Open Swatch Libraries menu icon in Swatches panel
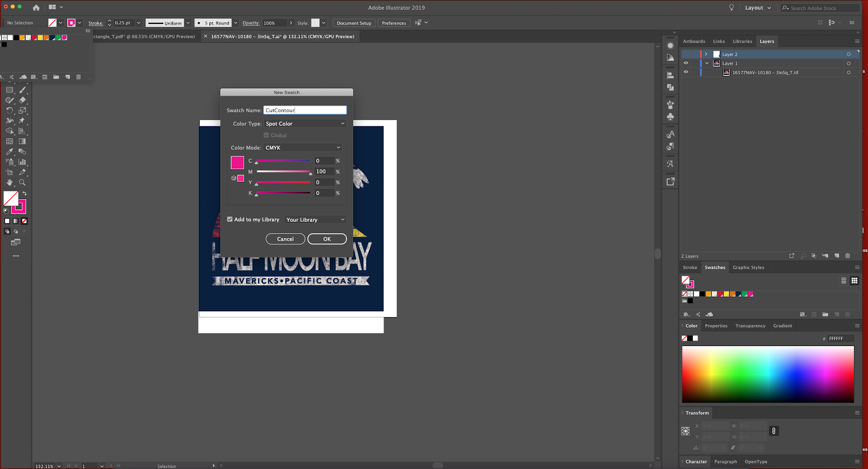This screenshot has width=868, height=469. click(686, 314)
